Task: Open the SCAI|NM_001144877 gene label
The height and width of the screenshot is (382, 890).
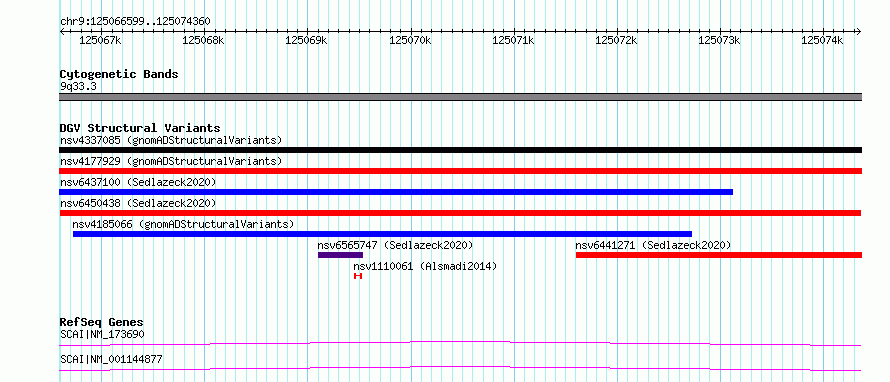Action: click(x=111, y=359)
